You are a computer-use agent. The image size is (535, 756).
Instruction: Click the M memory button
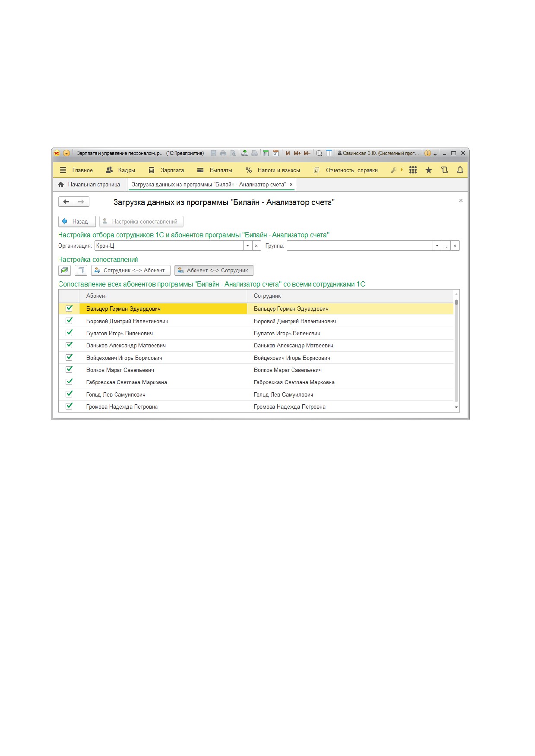(288, 153)
